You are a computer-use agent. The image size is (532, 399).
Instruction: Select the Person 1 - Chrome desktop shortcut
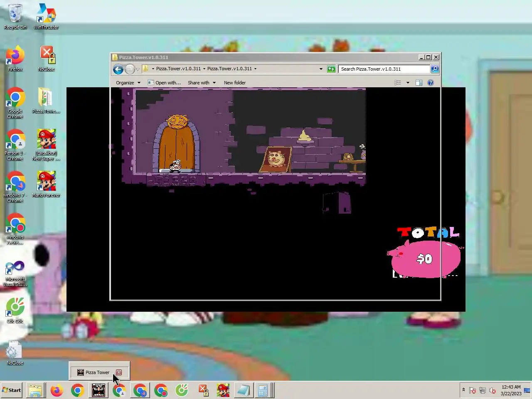[x=15, y=145]
